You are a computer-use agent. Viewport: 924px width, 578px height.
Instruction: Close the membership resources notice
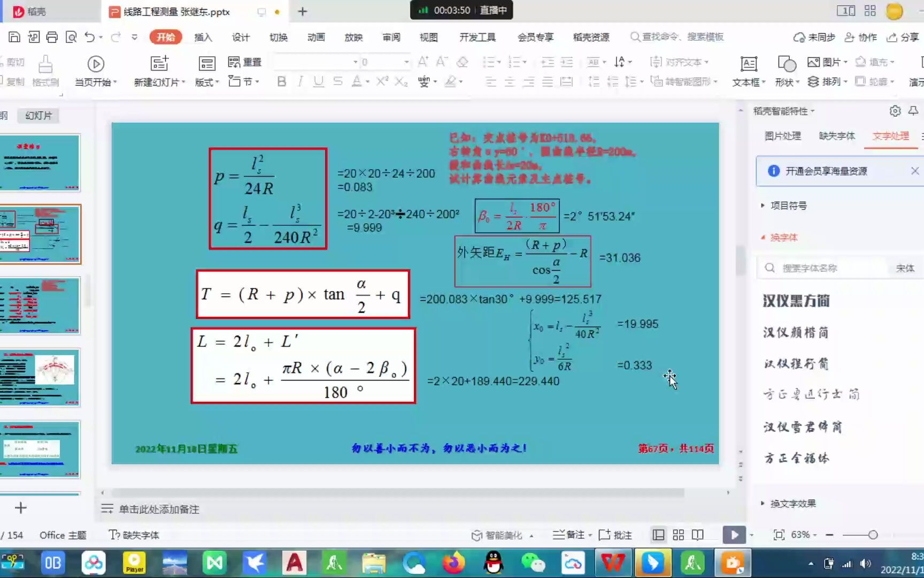[915, 171]
